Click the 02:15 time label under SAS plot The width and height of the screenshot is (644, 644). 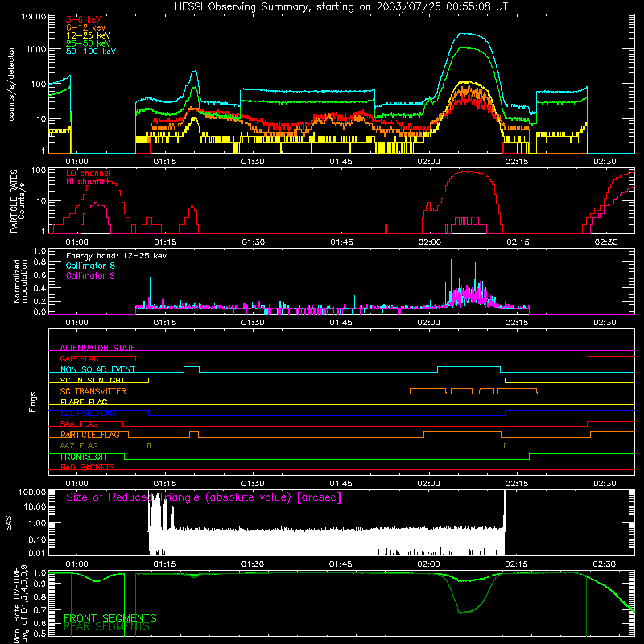point(516,564)
